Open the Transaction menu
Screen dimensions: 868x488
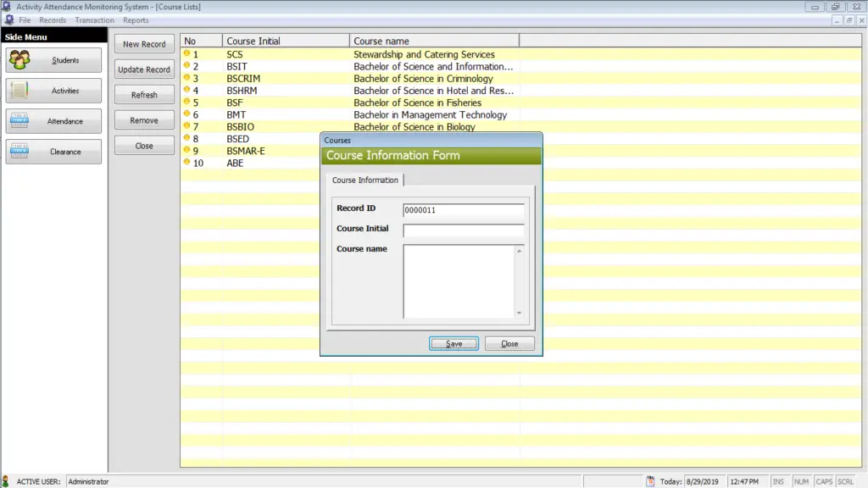point(94,19)
